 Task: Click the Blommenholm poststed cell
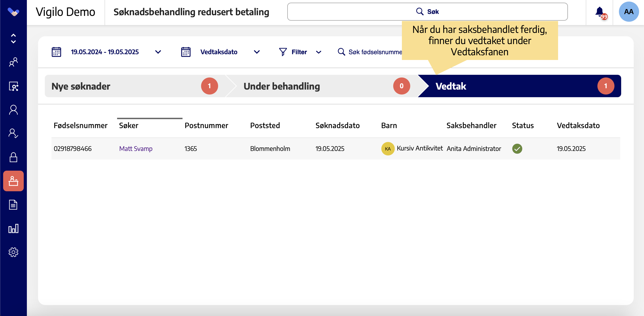270,149
